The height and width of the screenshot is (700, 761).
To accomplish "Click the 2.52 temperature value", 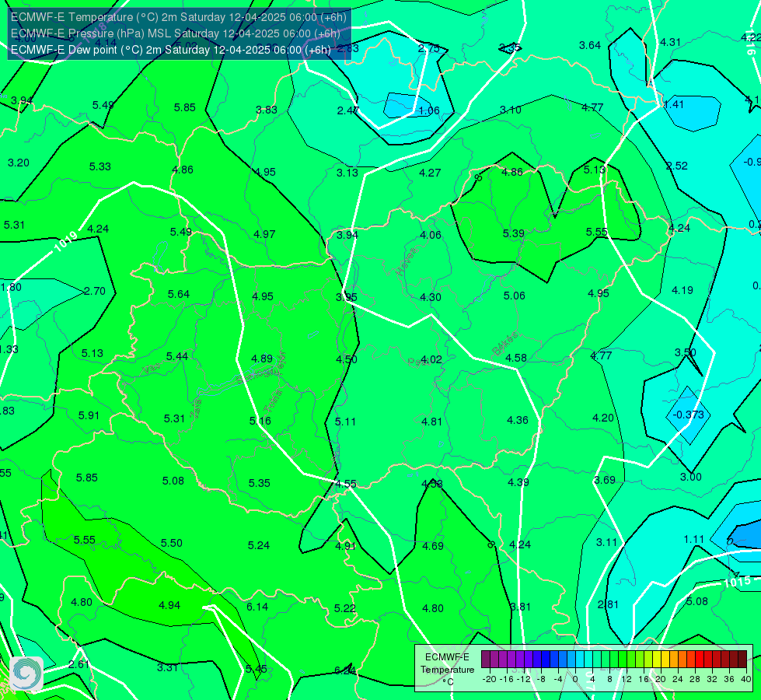I will [677, 166].
